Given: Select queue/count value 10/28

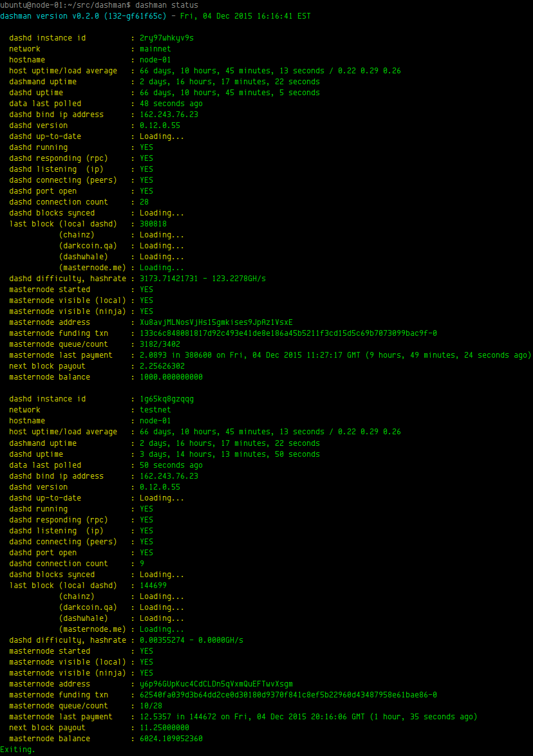Looking at the screenshot, I should point(151,706).
